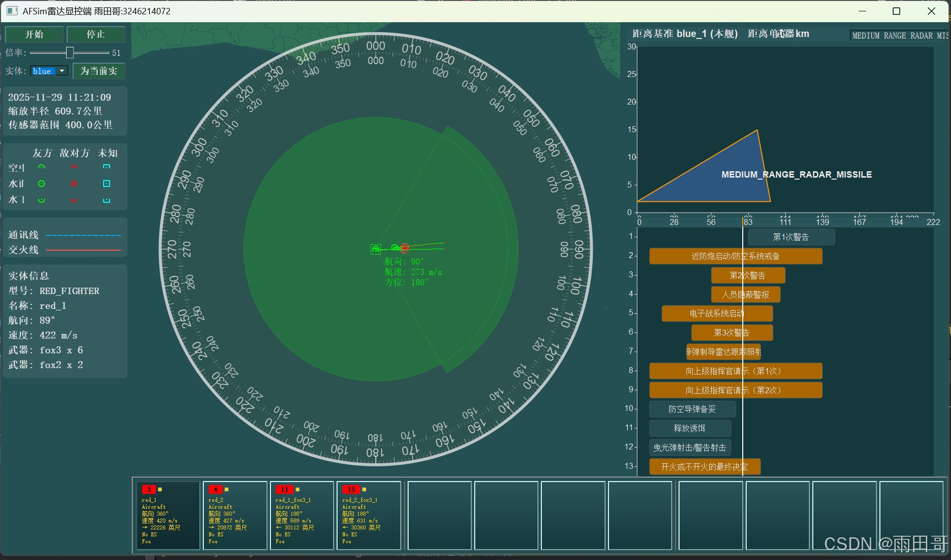Adjust the 倍率 speed slider handle
Image resolution: width=951 pixels, height=560 pixels.
pos(70,52)
